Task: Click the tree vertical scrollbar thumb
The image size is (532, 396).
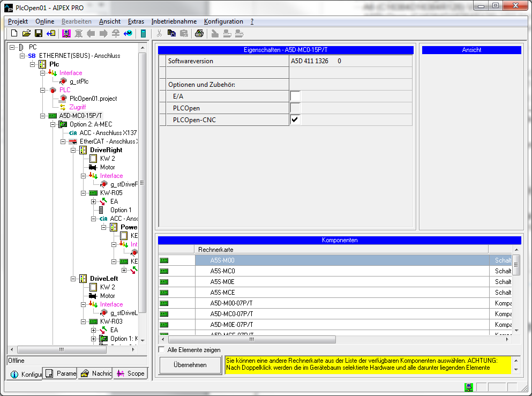Action: coord(143,183)
